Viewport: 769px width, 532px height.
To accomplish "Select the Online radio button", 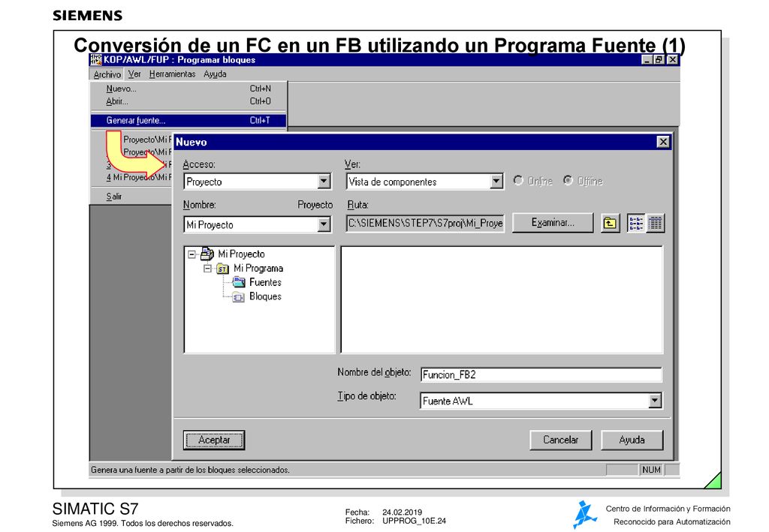I will [x=518, y=181].
